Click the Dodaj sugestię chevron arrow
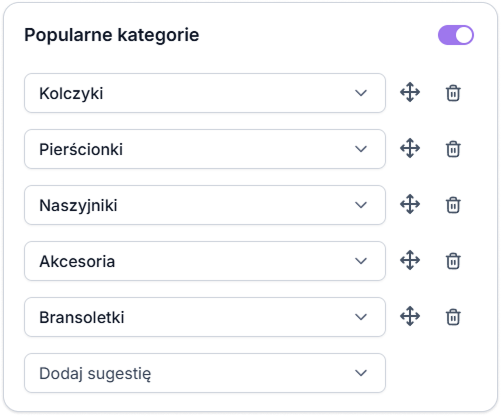501x416 pixels. coord(361,373)
